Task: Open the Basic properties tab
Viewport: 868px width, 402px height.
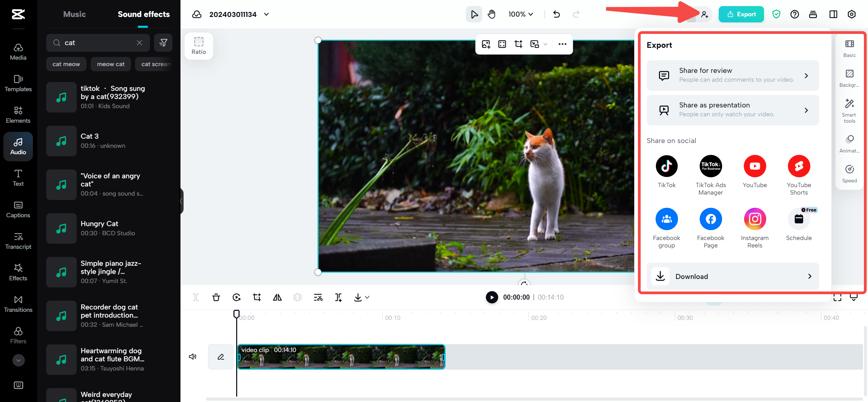Action: tap(849, 49)
